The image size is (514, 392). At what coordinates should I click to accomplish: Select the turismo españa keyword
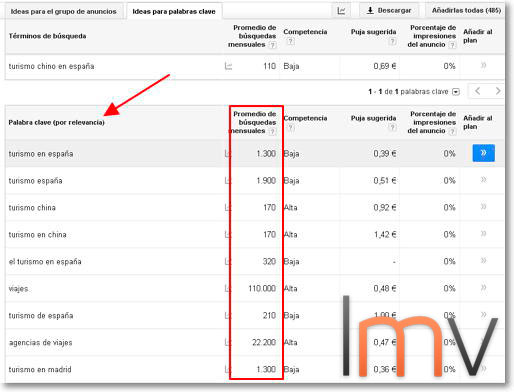coord(35,181)
